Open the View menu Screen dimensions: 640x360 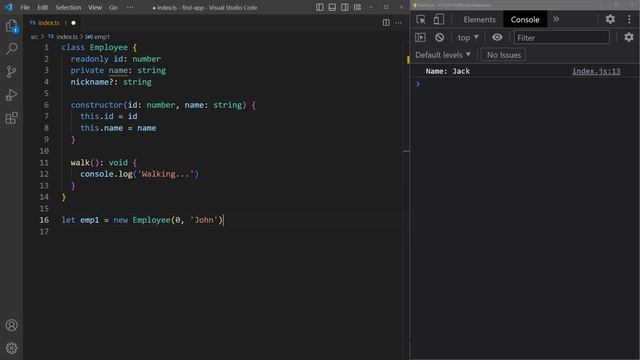coord(95,7)
